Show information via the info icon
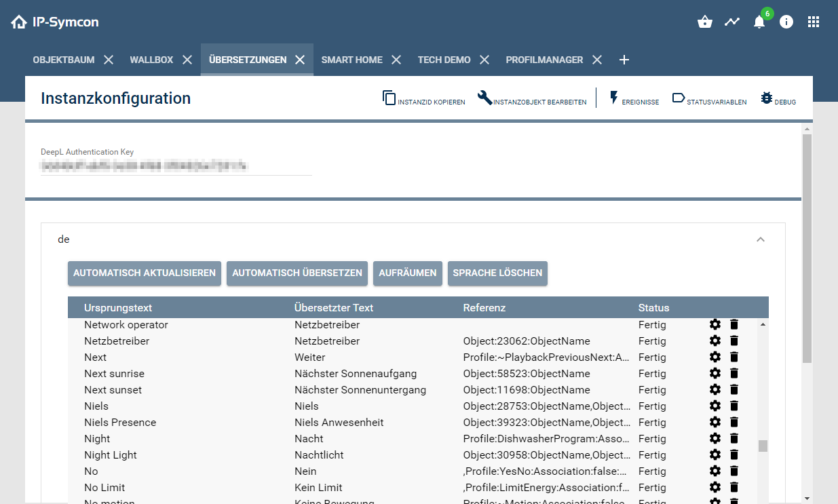The height and width of the screenshot is (504, 838). coord(786,22)
